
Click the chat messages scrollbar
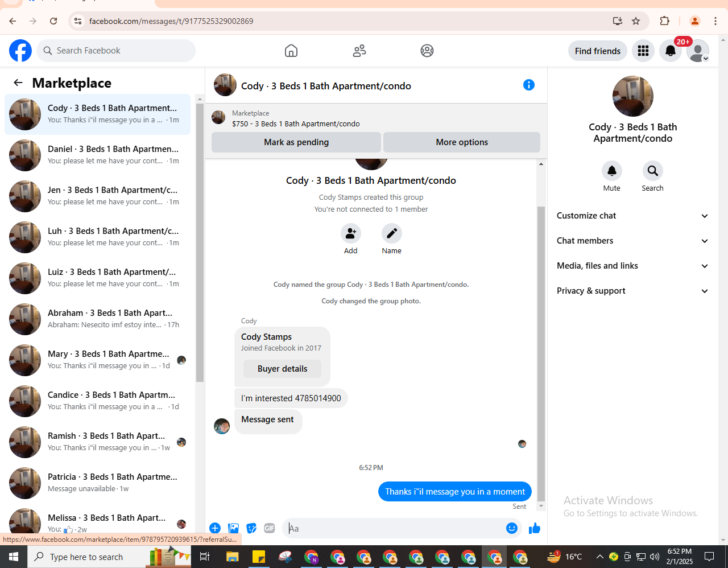(541, 353)
